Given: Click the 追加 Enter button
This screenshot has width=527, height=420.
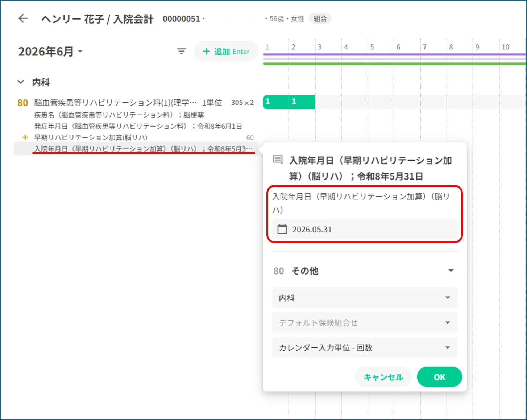Looking at the screenshot, I should (x=226, y=52).
